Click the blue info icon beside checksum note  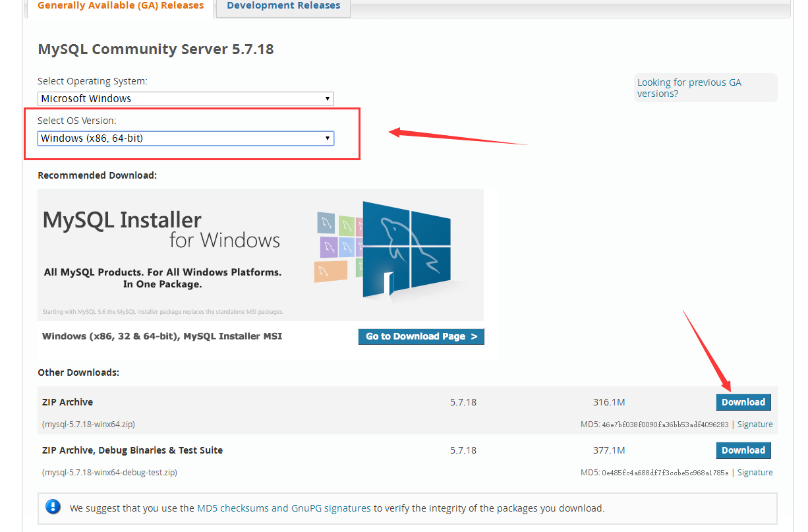(53, 507)
